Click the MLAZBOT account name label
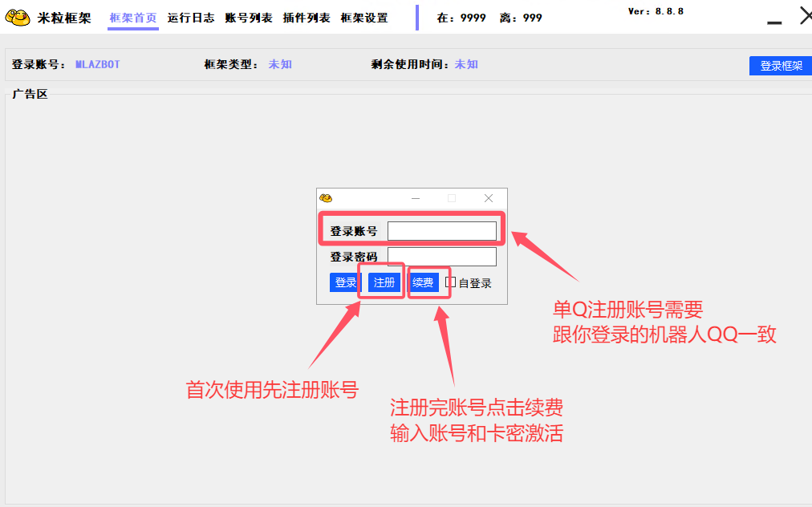812x507 pixels. point(96,66)
